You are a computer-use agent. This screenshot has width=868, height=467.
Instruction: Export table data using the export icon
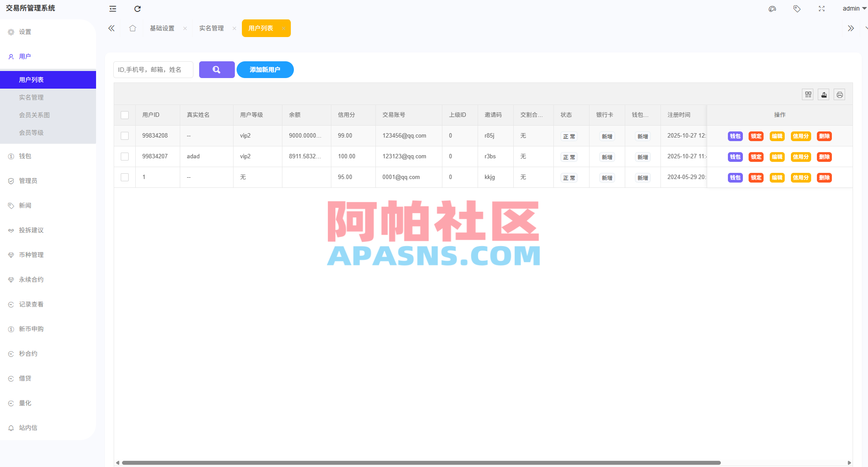click(x=823, y=94)
